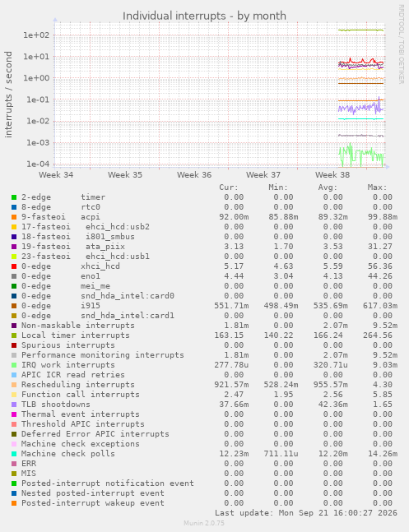Viewport: 409px width, 532px height.
Task: Click the cyan Machine check polls swatch
Action: point(14,454)
